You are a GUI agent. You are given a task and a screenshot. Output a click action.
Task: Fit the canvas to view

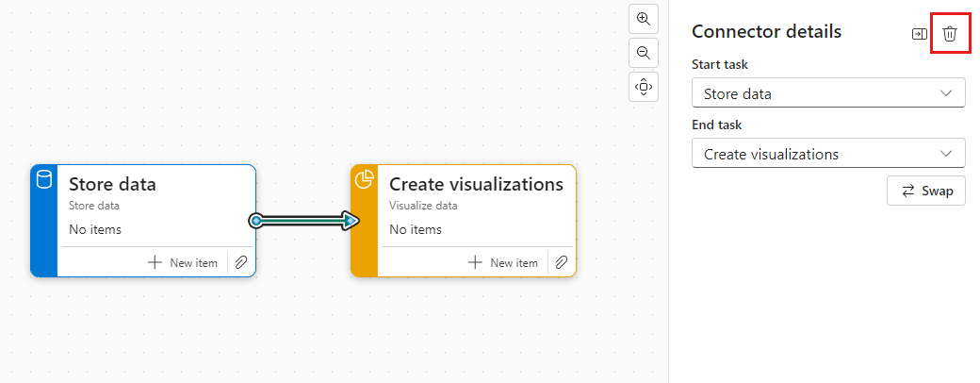pos(643,87)
